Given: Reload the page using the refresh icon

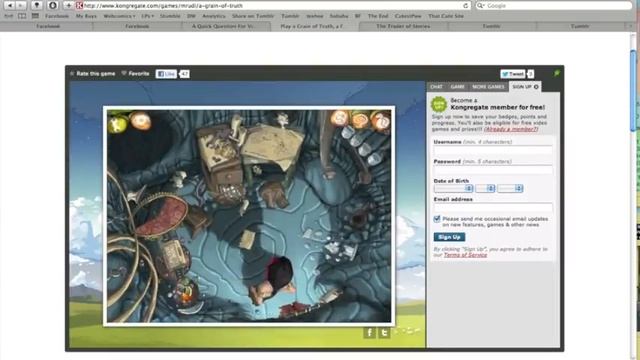Looking at the screenshot, I should coord(465,6).
